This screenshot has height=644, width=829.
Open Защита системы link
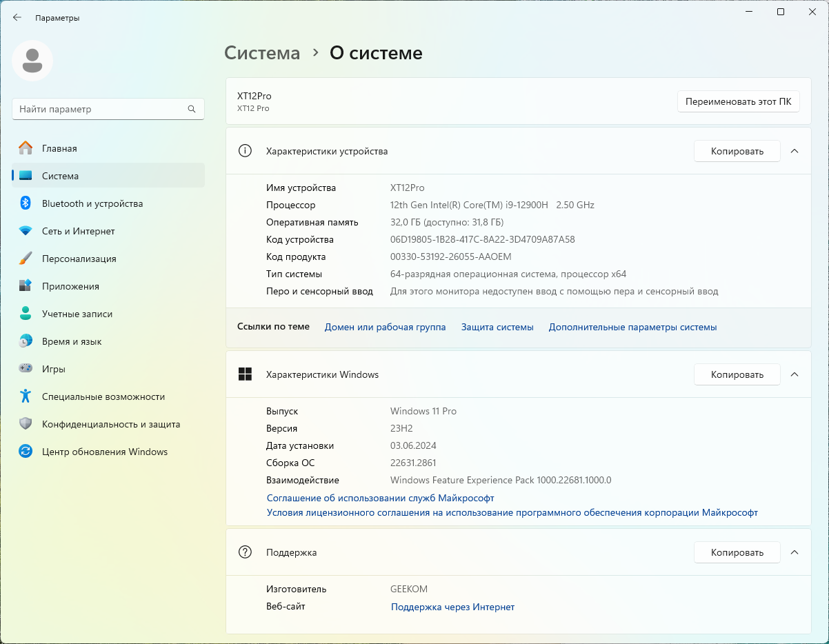click(497, 327)
